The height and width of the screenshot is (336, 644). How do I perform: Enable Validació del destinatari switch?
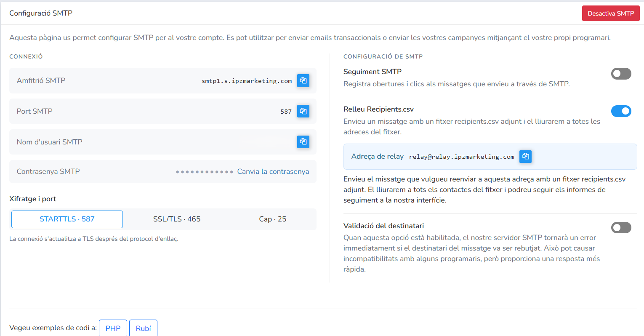(x=621, y=228)
